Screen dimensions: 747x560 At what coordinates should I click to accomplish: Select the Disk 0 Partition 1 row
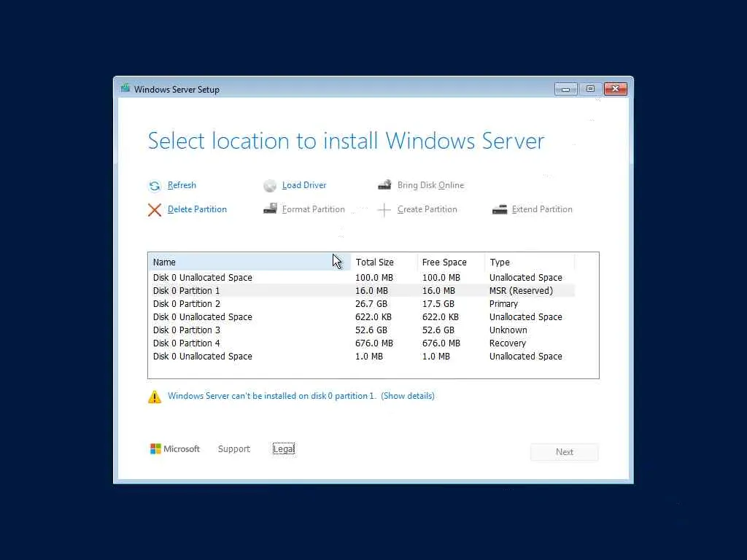tap(361, 290)
